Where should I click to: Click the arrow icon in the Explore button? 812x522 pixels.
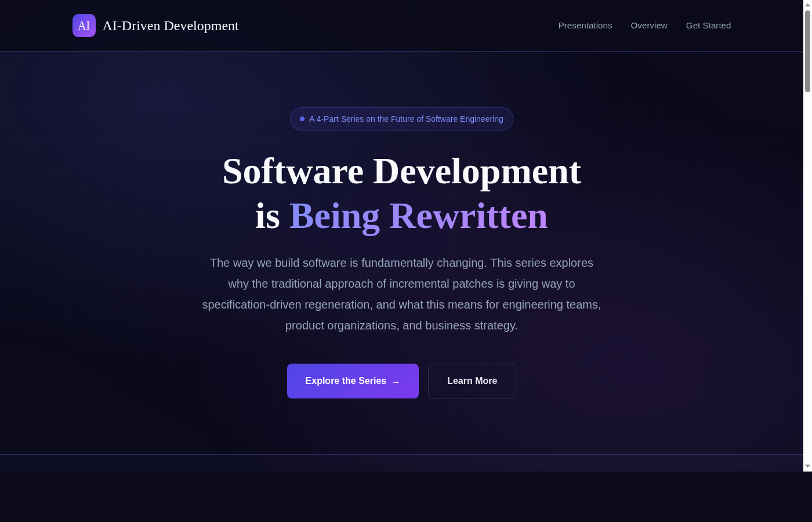tap(396, 382)
